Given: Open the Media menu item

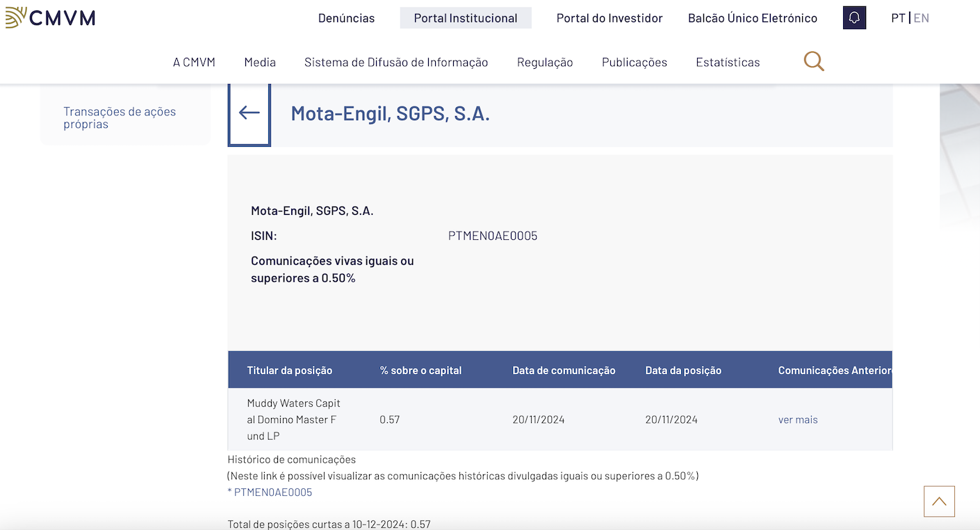Looking at the screenshot, I should tap(260, 63).
